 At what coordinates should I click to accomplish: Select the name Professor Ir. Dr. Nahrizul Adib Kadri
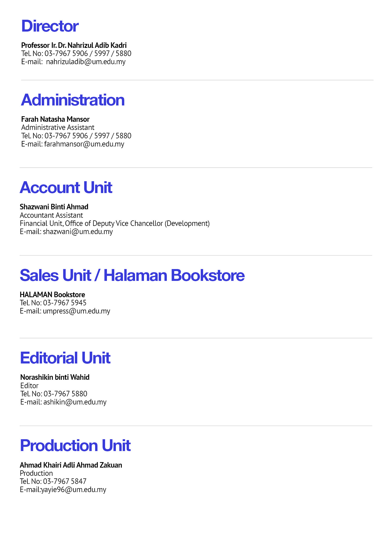point(74,45)
